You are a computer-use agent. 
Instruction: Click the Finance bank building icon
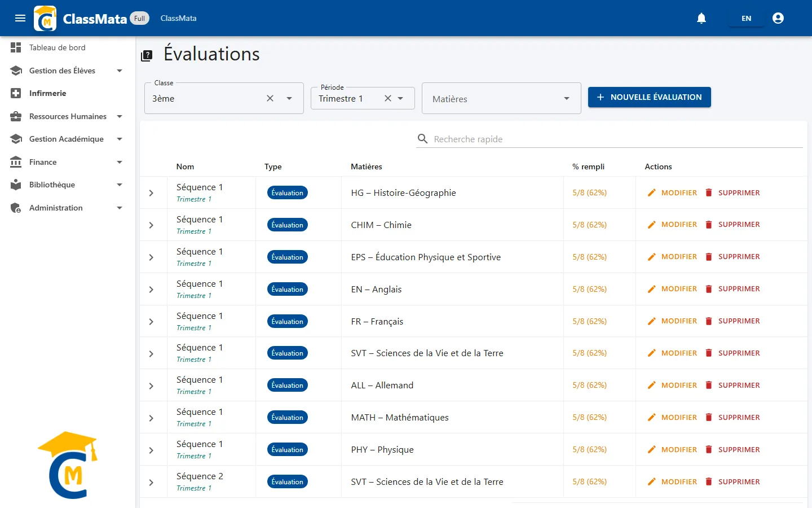pos(16,162)
